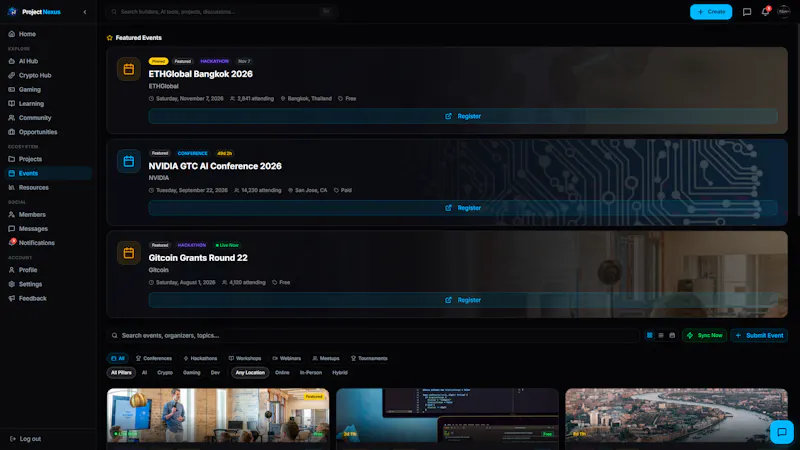800x450 pixels.
Task: Select the AI pillar filter chip
Action: coord(144,373)
